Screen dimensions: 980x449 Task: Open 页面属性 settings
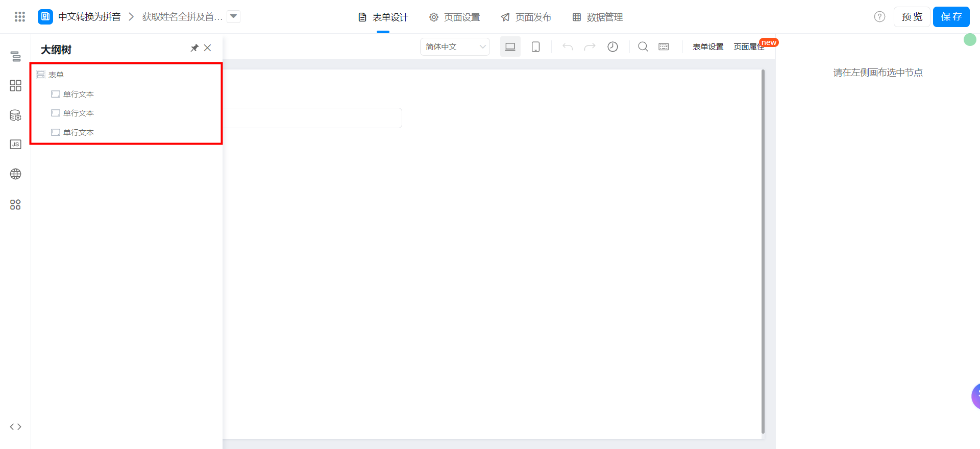point(749,47)
